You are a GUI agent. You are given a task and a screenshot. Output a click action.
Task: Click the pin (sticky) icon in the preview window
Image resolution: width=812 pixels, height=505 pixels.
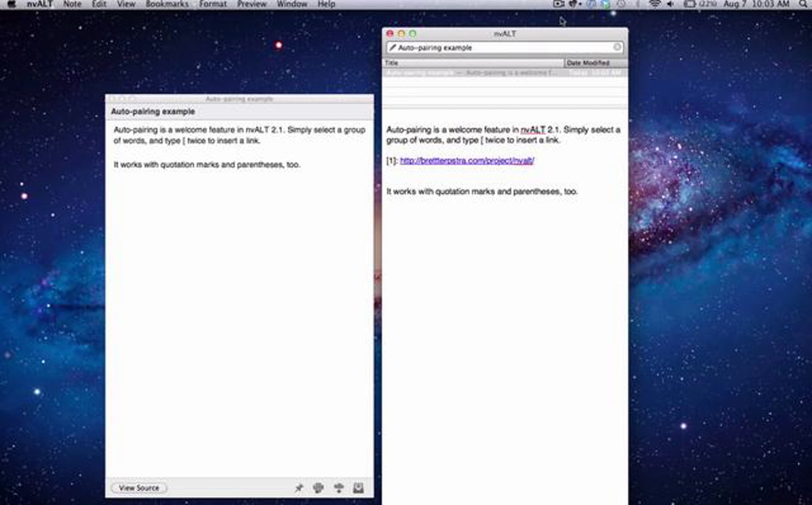[299, 488]
